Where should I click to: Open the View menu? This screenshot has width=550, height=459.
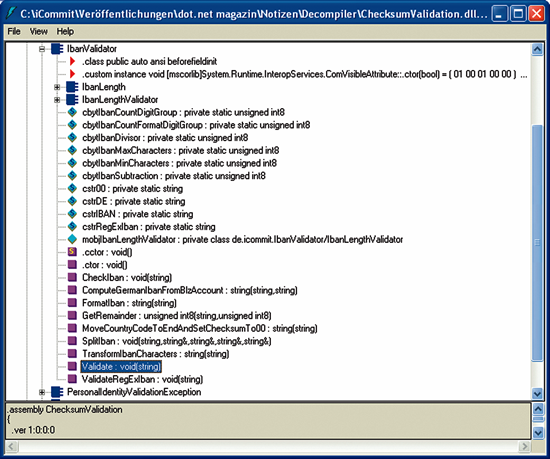point(39,32)
